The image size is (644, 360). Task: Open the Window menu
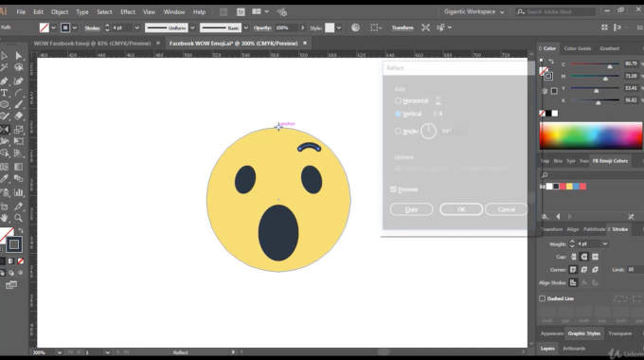[x=174, y=12]
